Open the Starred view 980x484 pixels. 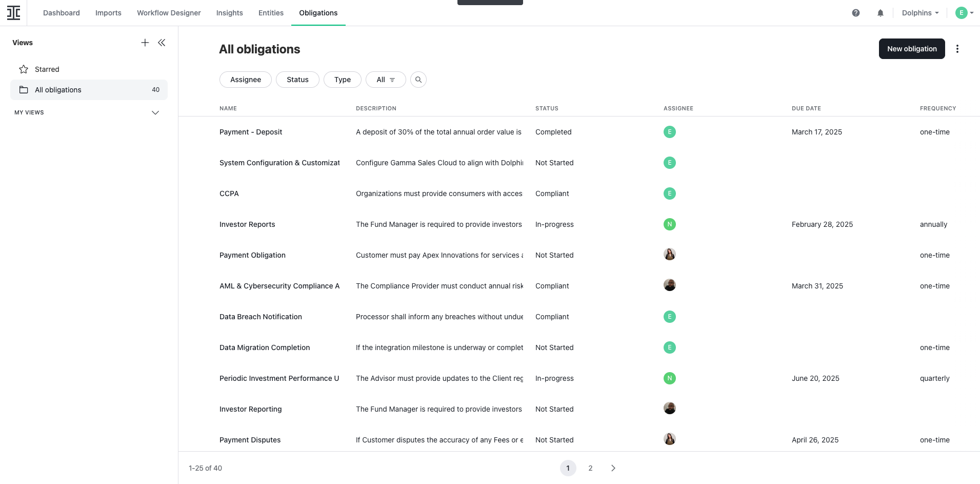(47, 69)
